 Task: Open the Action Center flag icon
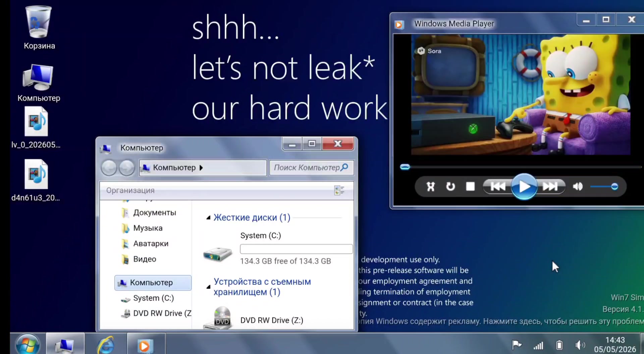pos(517,345)
